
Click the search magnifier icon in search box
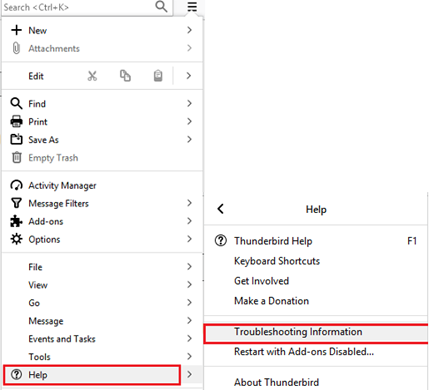coord(161,6)
